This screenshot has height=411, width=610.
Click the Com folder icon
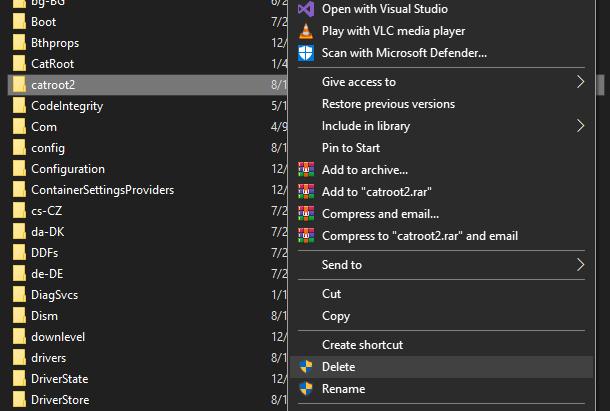(19, 127)
